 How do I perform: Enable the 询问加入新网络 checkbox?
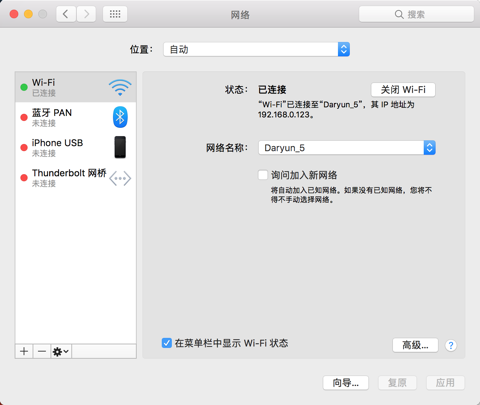(263, 175)
